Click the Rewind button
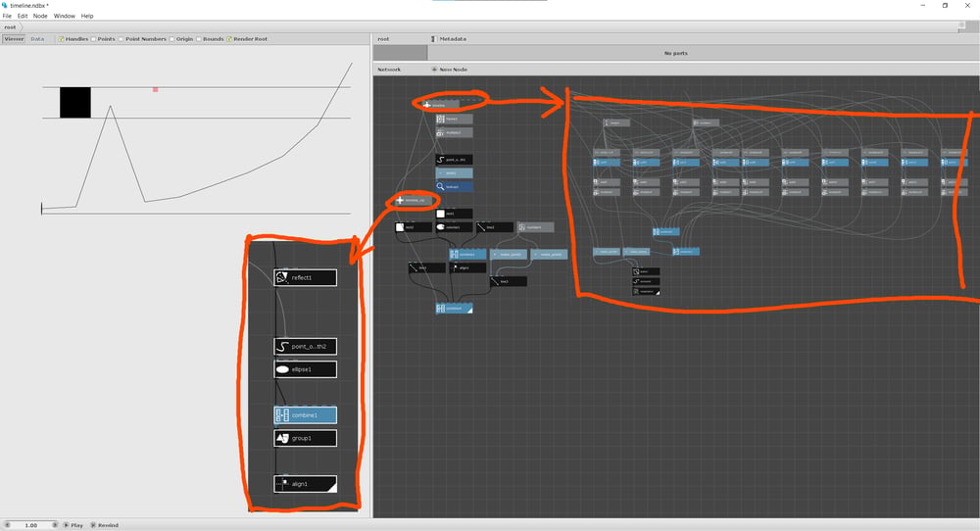Image resolution: width=980 pixels, height=531 pixels. (x=105, y=525)
